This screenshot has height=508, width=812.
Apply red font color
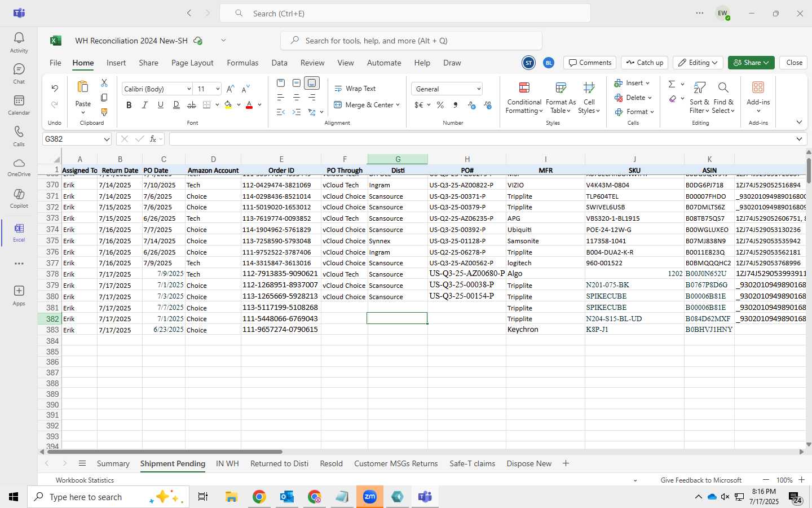249,105
